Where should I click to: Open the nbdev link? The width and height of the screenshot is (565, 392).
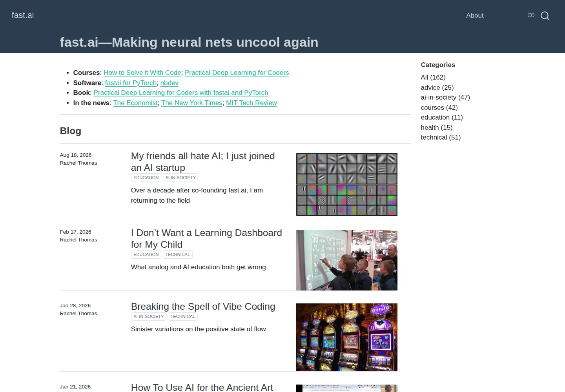(169, 83)
